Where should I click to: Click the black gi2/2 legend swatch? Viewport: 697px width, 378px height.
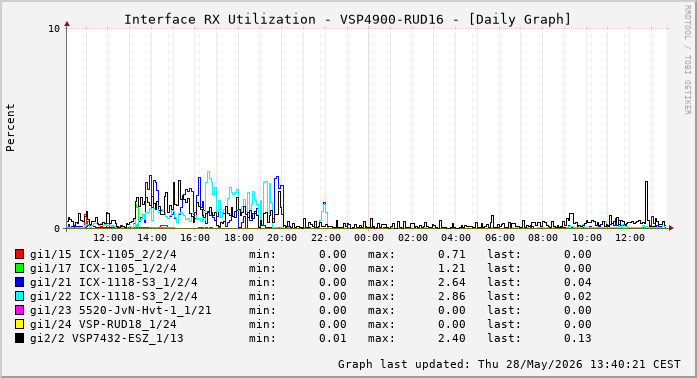[x=19, y=338]
